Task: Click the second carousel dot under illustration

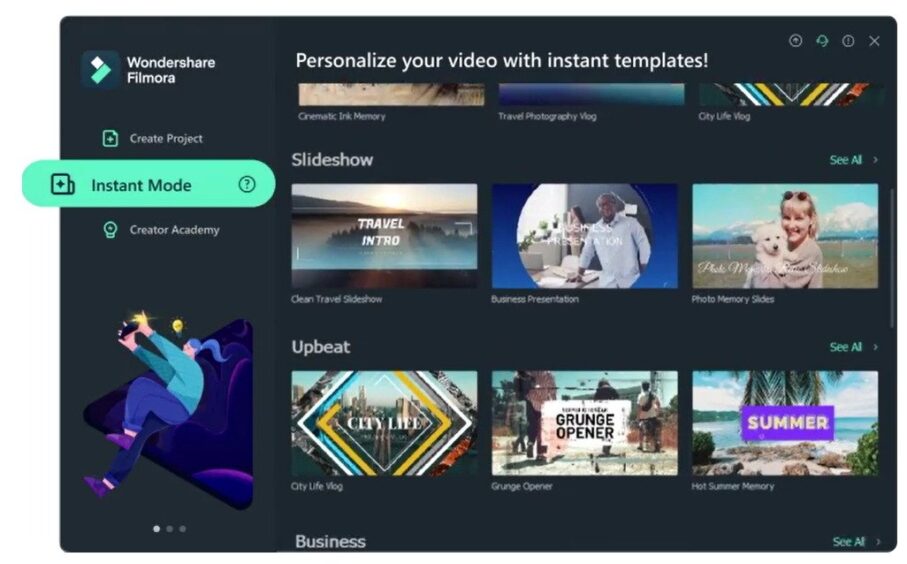Action: pyautogui.click(x=169, y=529)
